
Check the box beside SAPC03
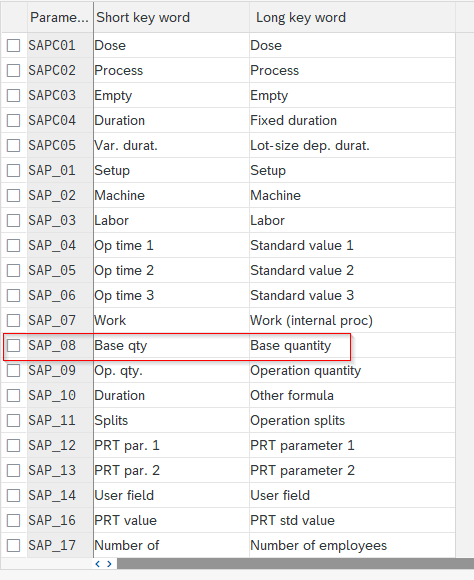pos(14,95)
